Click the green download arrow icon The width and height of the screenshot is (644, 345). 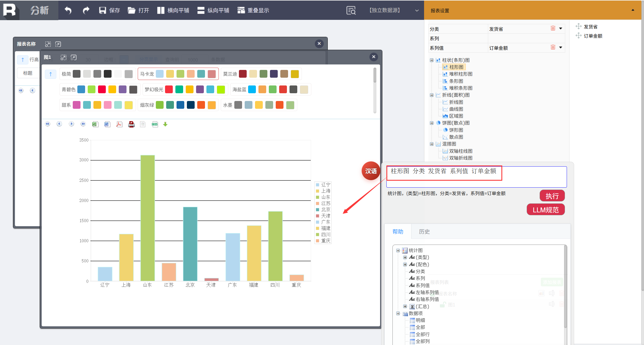coord(165,124)
